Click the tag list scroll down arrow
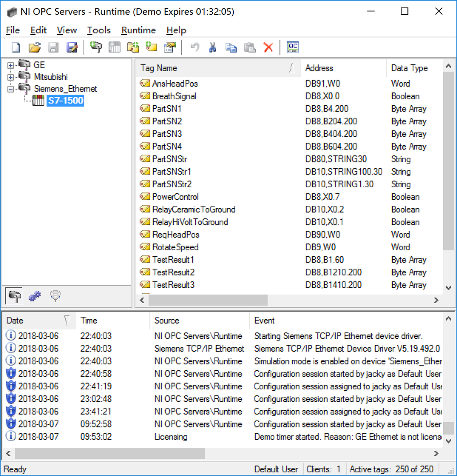The height and width of the screenshot is (476, 457). pyautogui.click(x=448, y=287)
